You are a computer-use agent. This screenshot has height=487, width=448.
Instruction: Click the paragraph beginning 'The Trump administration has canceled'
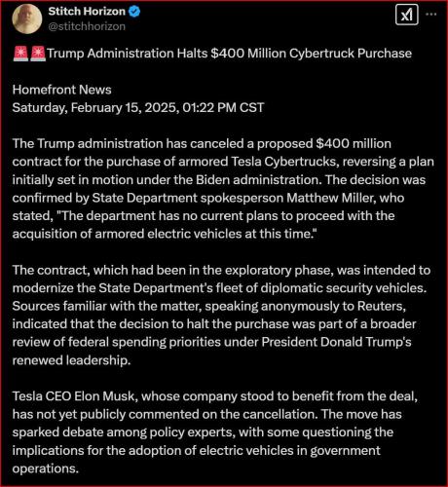pos(223,189)
